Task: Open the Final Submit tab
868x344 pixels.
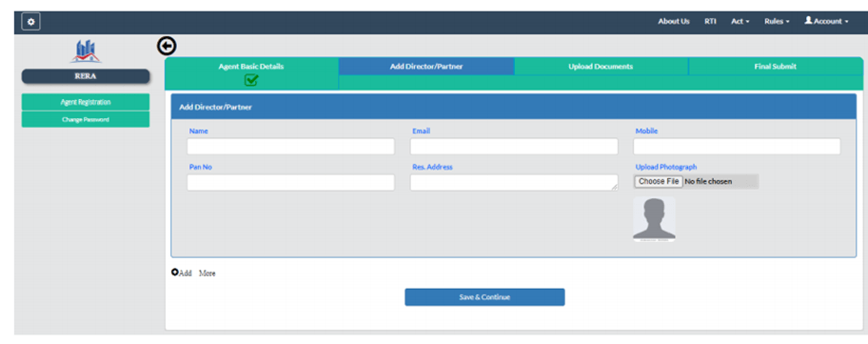Action: tap(775, 67)
